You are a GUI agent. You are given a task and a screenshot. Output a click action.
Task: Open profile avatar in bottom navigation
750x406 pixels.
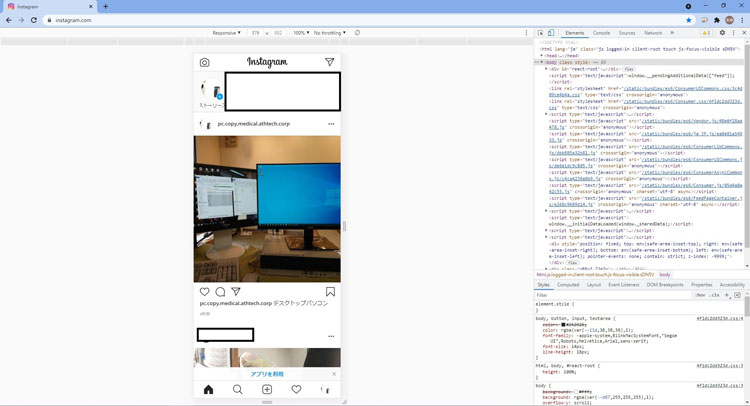coord(326,389)
